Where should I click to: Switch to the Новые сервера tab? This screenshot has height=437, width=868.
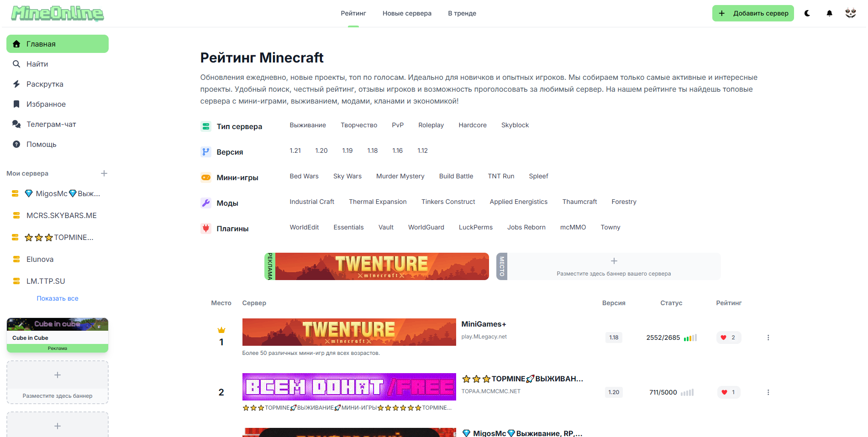pos(407,13)
